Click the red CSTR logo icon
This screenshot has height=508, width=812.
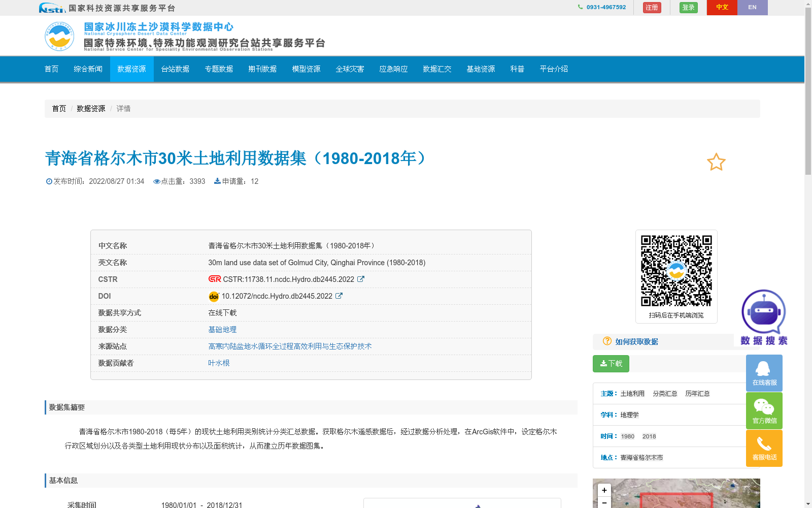click(x=215, y=279)
